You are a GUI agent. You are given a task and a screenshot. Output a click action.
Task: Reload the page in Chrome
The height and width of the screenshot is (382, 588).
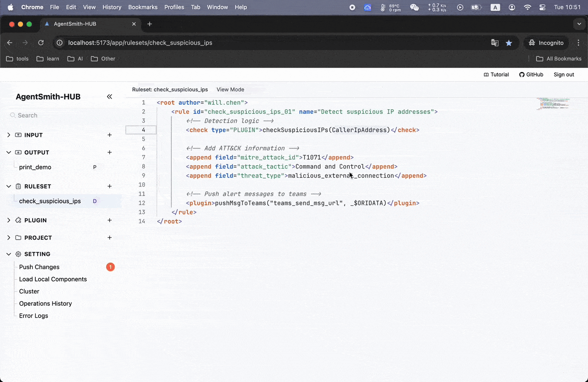[x=41, y=43]
